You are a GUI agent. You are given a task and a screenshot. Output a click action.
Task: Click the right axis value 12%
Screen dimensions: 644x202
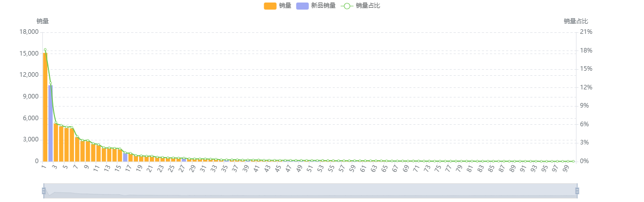coord(586,87)
